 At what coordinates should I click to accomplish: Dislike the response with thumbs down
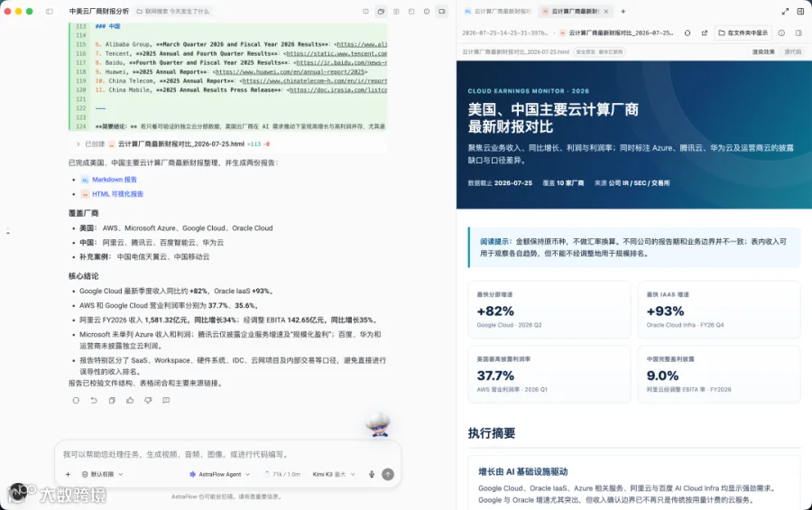(x=148, y=400)
